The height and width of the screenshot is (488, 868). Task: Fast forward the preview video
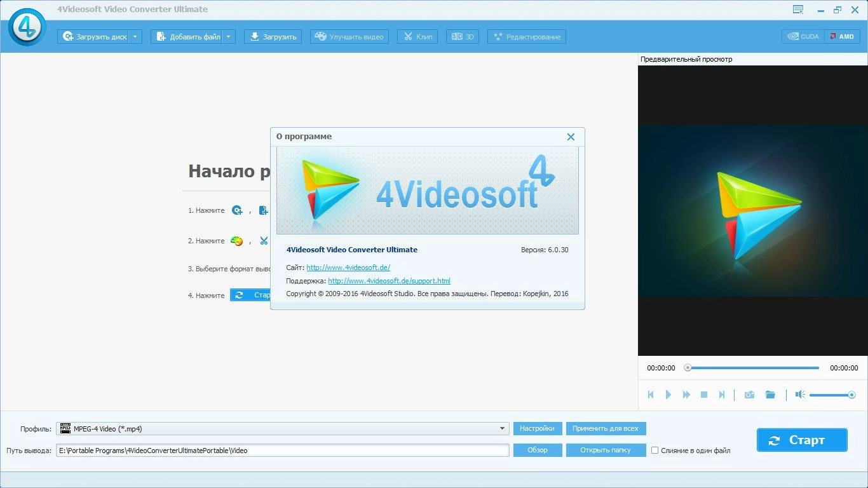(x=686, y=395)
